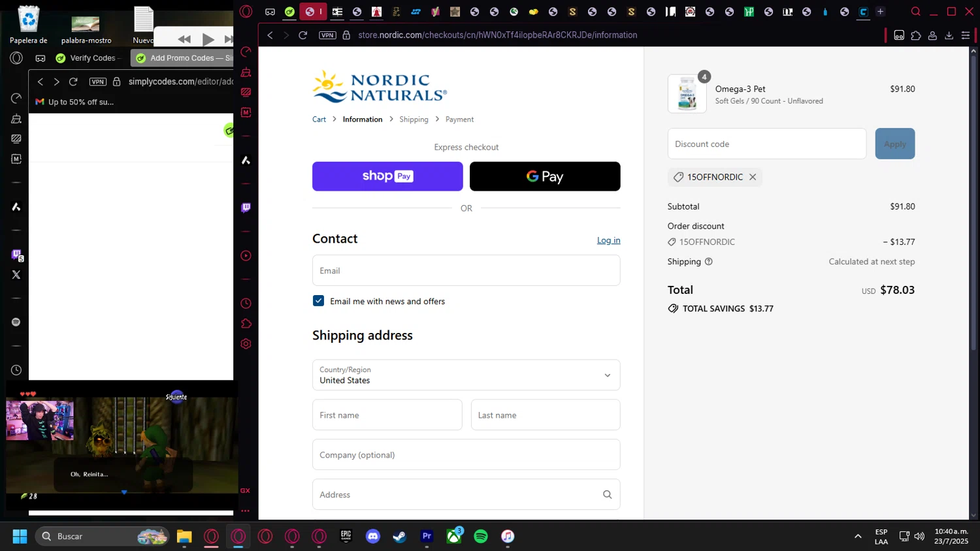Select the Shipping breadcrumb step

pos(414,119)
